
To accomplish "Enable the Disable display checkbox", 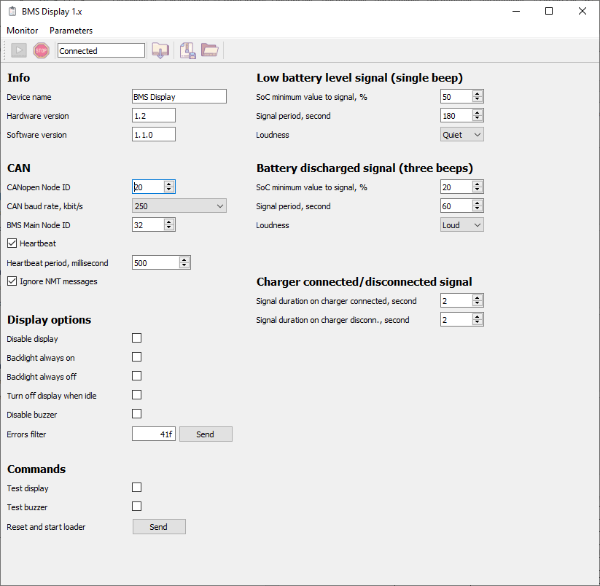I will (137, 338).
